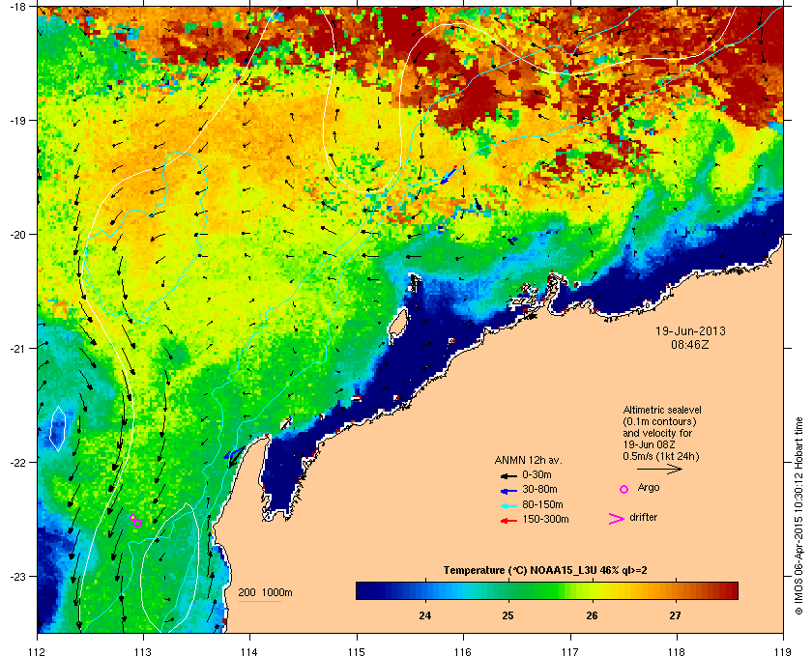The width and height of the screenshot is (812, 657).
Task: Click the '30-80m' depth label
Action: click(539, 489)
